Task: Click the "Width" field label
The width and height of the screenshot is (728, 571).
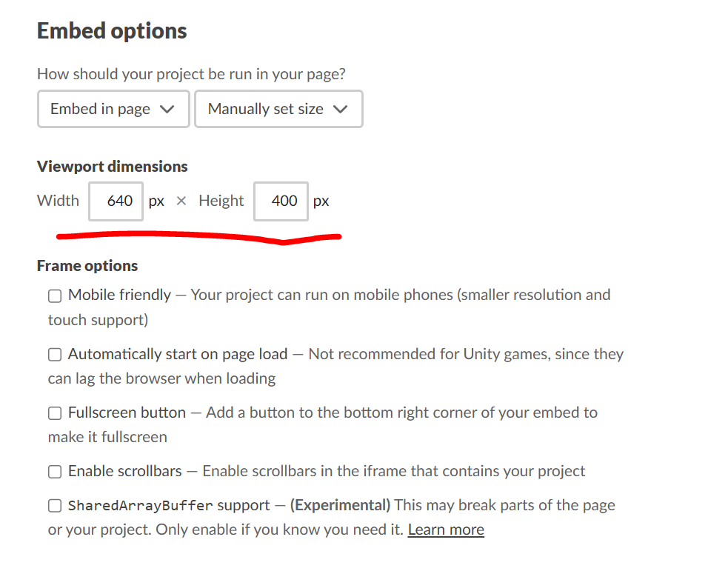Action: (x=58, y=201)
